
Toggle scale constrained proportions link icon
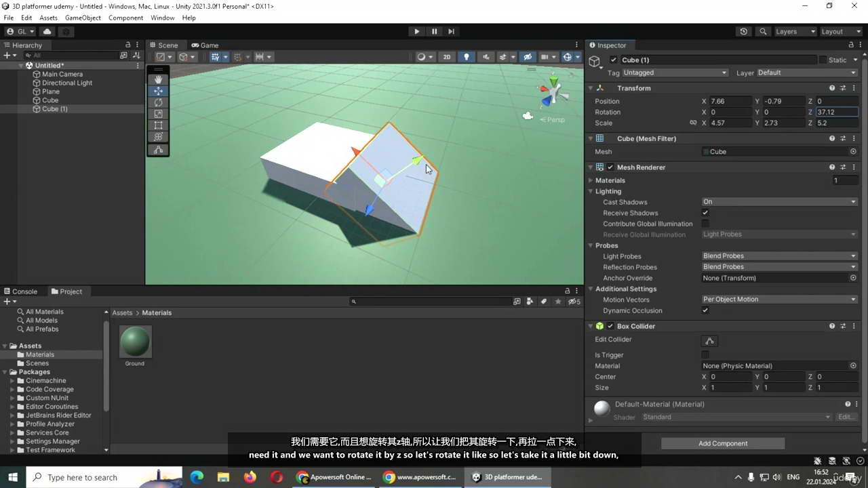click(693, 123)
